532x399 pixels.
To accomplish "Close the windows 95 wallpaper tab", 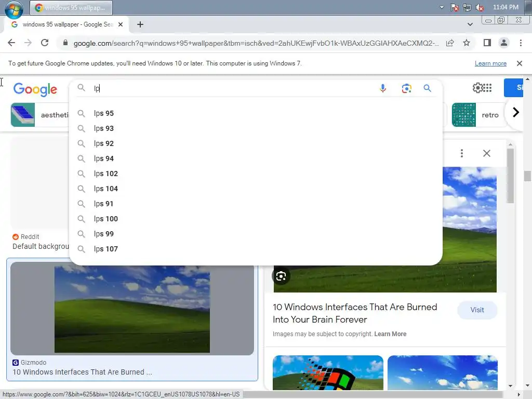I will click(x=121, y=24).
